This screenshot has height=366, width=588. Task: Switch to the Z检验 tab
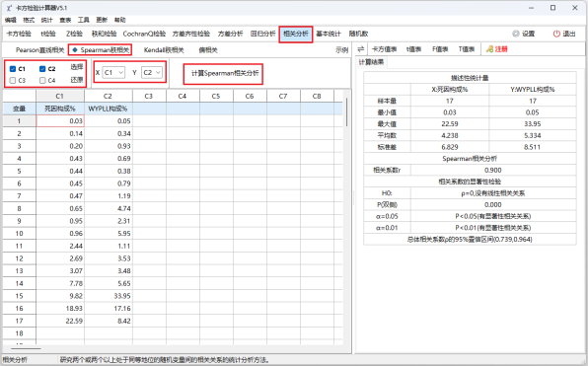pyautogui.click(x=74, y=34)
